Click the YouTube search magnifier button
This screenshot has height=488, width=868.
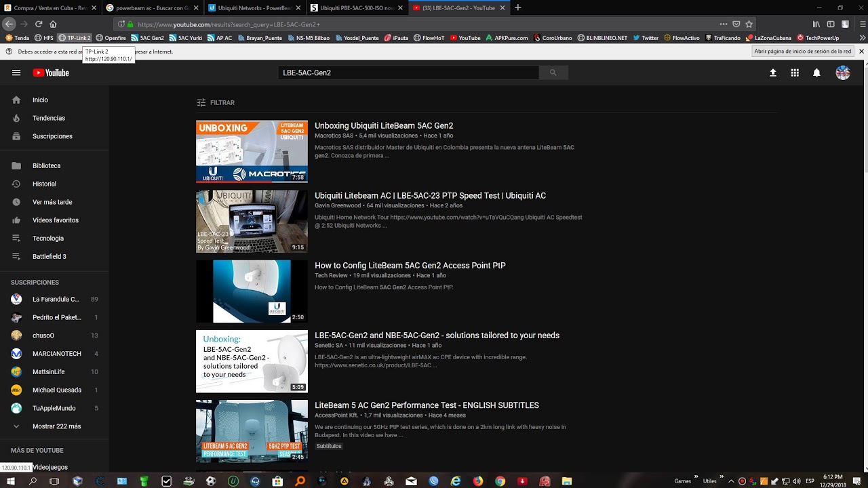553,73
